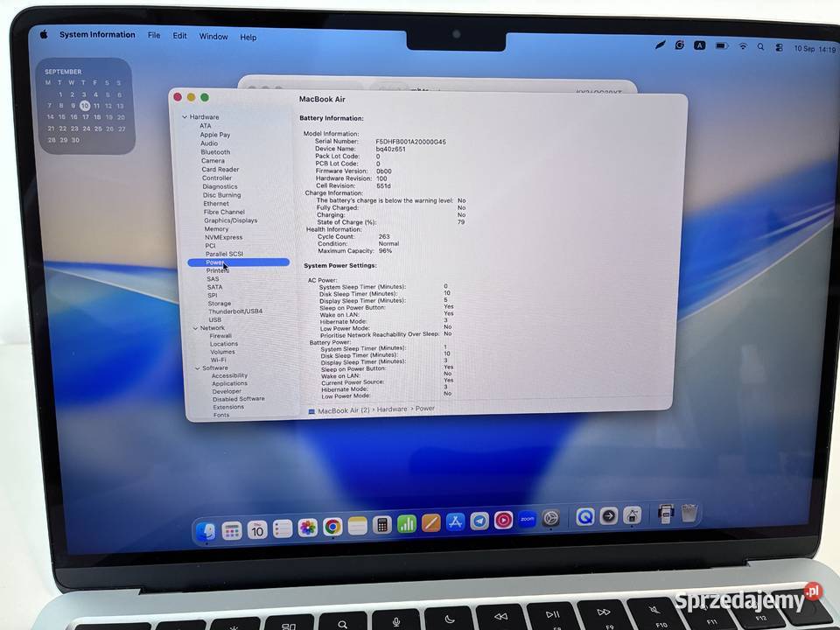840x630 pixels.
Task: Open QuickTime Player from the Dock
Action: pyautogui.click(x=585, y=516)
